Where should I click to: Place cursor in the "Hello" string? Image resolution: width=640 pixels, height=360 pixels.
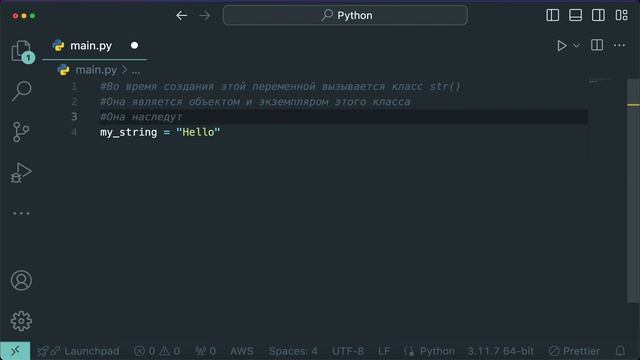198,132
